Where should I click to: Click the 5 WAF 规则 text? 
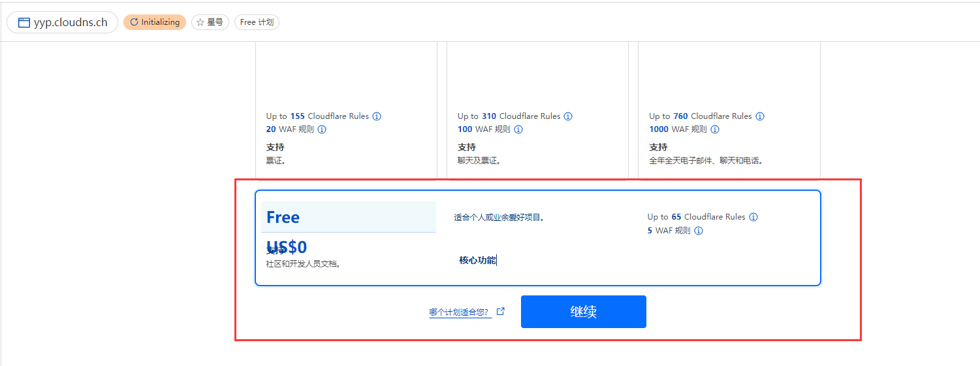point(669,231)
